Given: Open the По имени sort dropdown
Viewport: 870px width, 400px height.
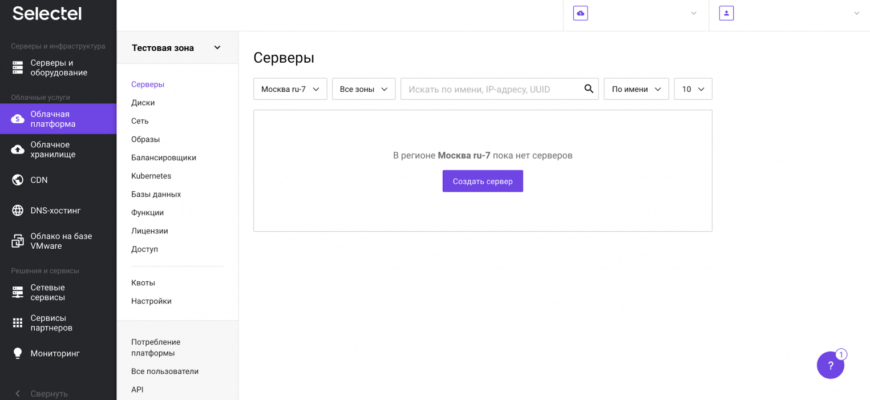Looking at the screenshot, I should [636, 89].
